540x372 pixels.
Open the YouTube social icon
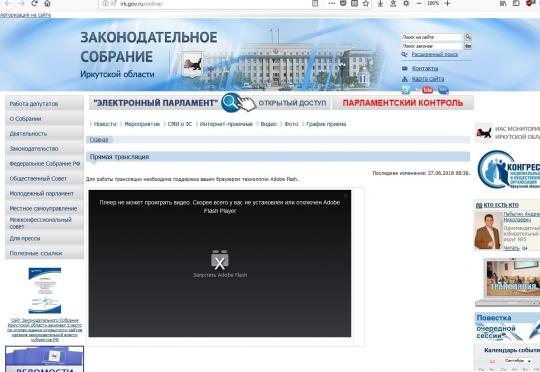click(x=427, y=90)
